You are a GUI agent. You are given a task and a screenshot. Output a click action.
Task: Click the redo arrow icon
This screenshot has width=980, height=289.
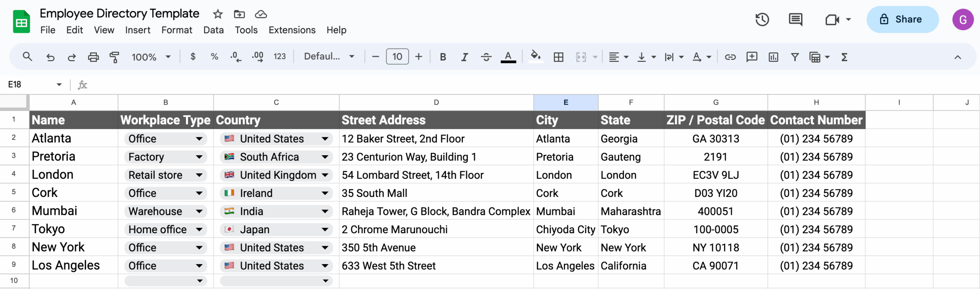72,57
